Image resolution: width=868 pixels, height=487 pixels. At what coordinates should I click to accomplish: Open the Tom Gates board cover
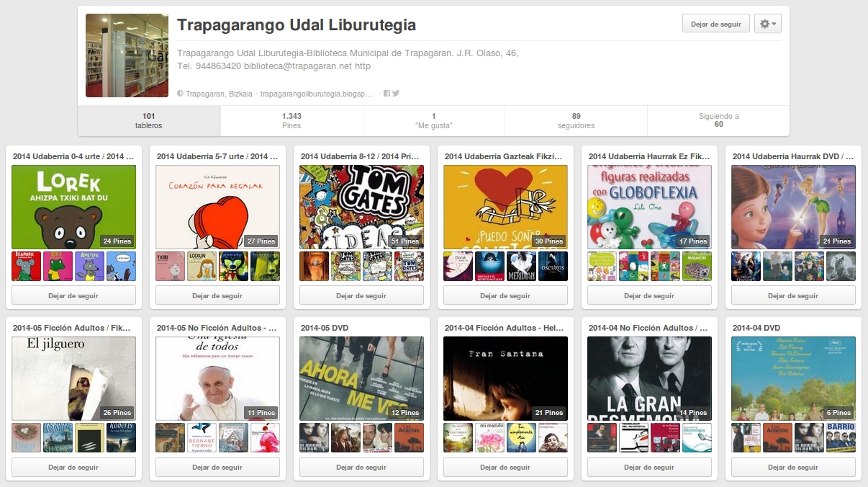pyautogui.click(x=361, y=207)
